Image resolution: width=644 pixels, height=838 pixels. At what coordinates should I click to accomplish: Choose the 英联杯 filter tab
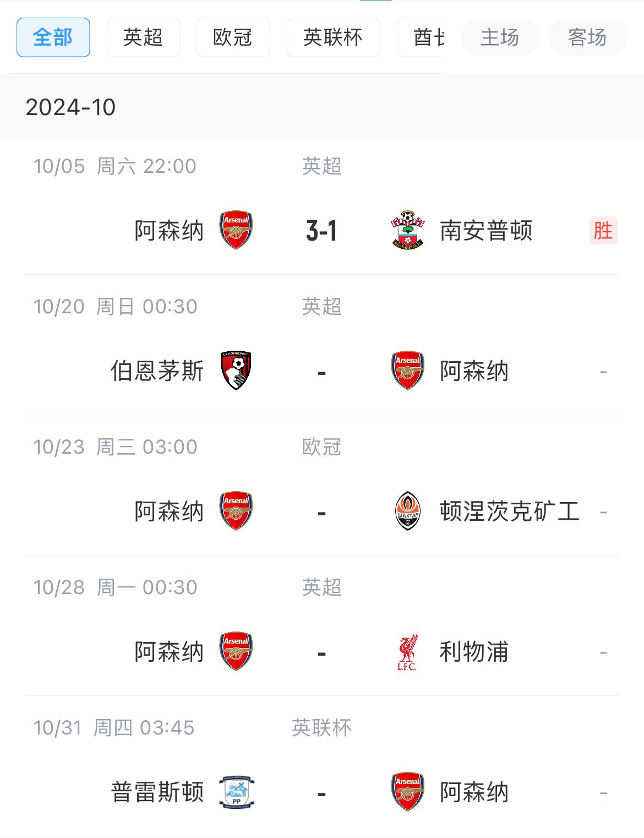(x=333, y=37)
